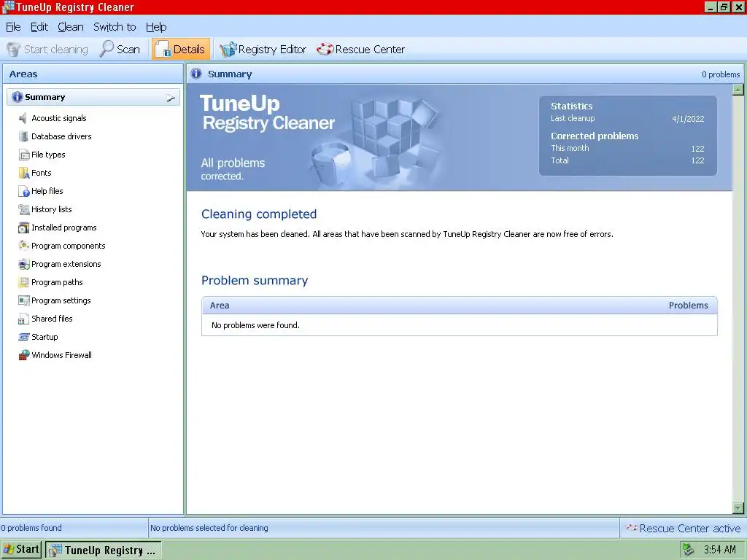Click the Problems column header

click(689, 306)
